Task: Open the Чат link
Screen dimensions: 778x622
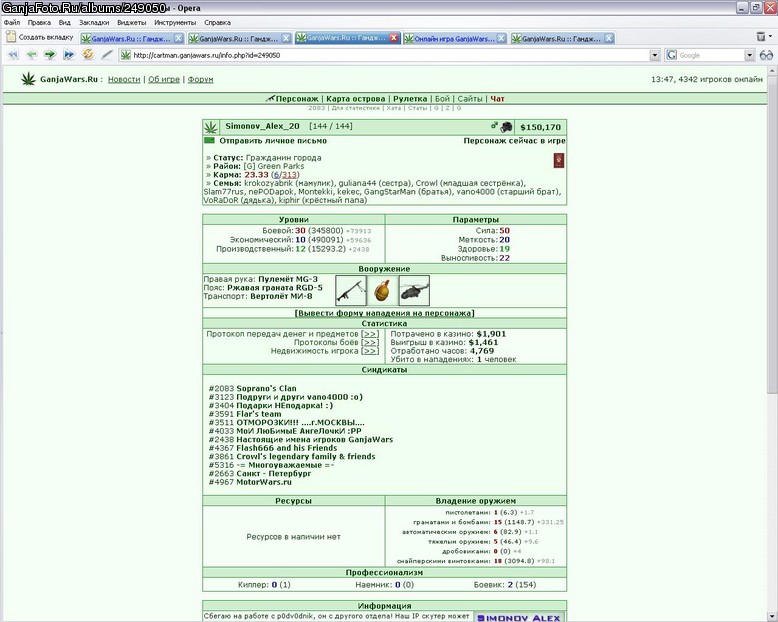Action: [x=498, y=99]
